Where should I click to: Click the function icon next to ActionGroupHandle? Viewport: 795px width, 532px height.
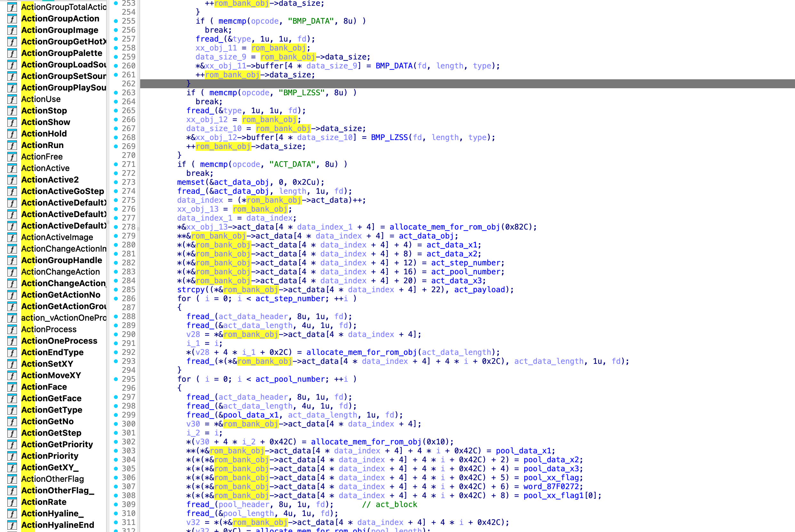12,261
